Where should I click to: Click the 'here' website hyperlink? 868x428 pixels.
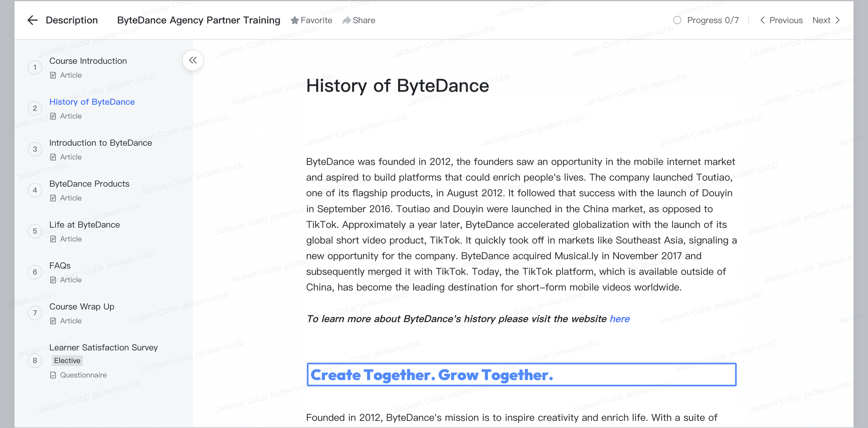619,319
